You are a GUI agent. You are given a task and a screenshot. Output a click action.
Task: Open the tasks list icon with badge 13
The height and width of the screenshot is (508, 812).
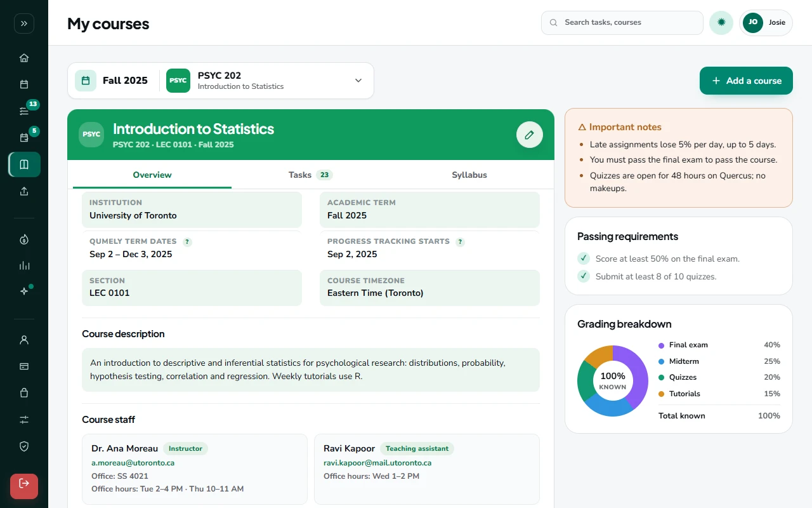(24, 111)
